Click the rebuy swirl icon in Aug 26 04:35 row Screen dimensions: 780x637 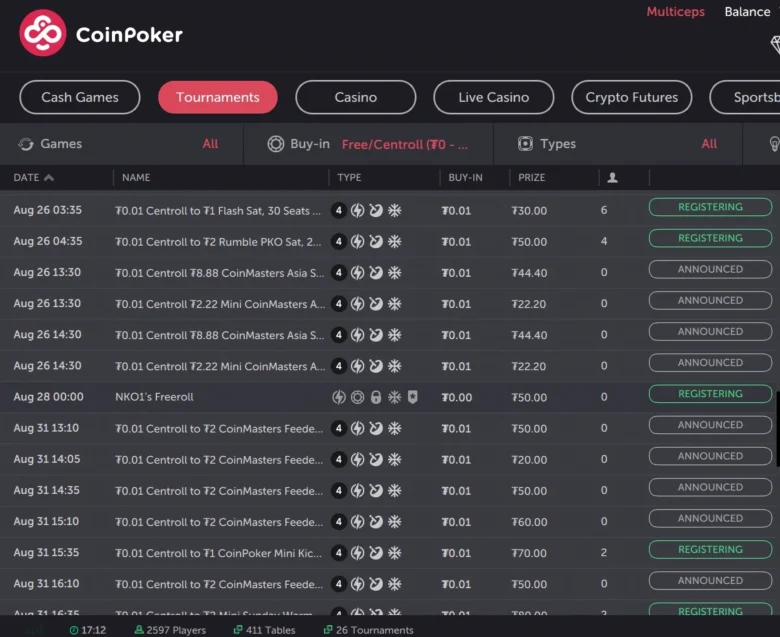point(376,242)
